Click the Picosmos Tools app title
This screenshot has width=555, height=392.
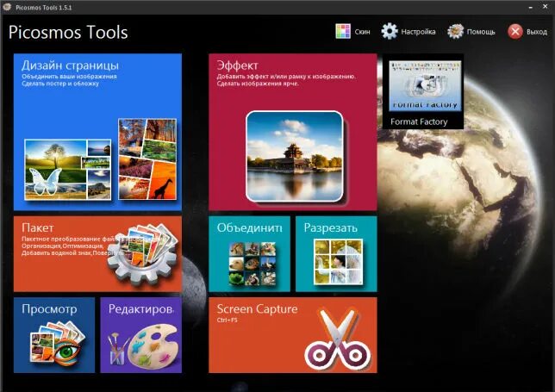point(68,32)
